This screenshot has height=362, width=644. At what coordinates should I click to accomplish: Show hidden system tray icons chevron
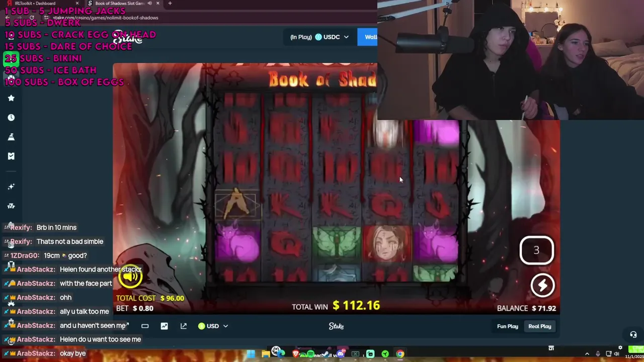pyautogui.click(x=587, y=354)
